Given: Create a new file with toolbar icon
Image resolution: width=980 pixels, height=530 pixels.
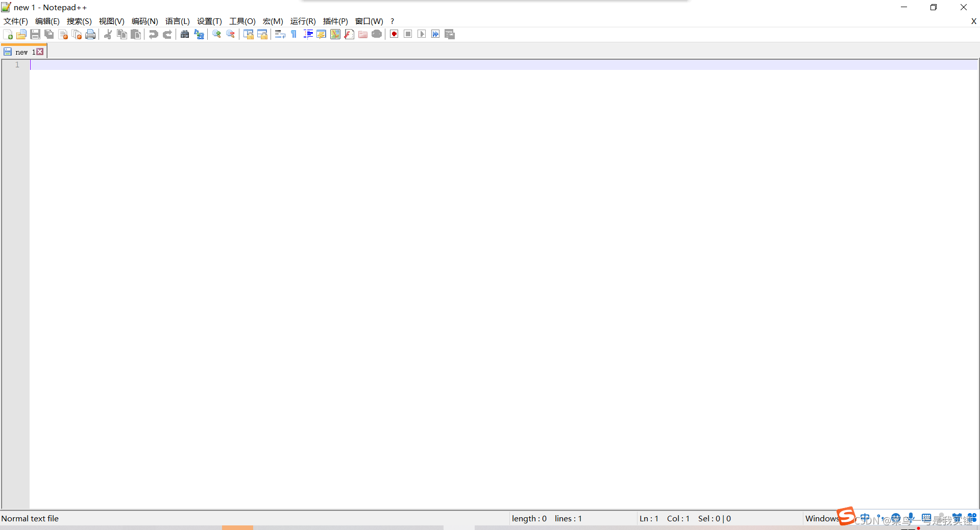Looking at the screenshot, I should pyautogui.click(x=8, y=34).
